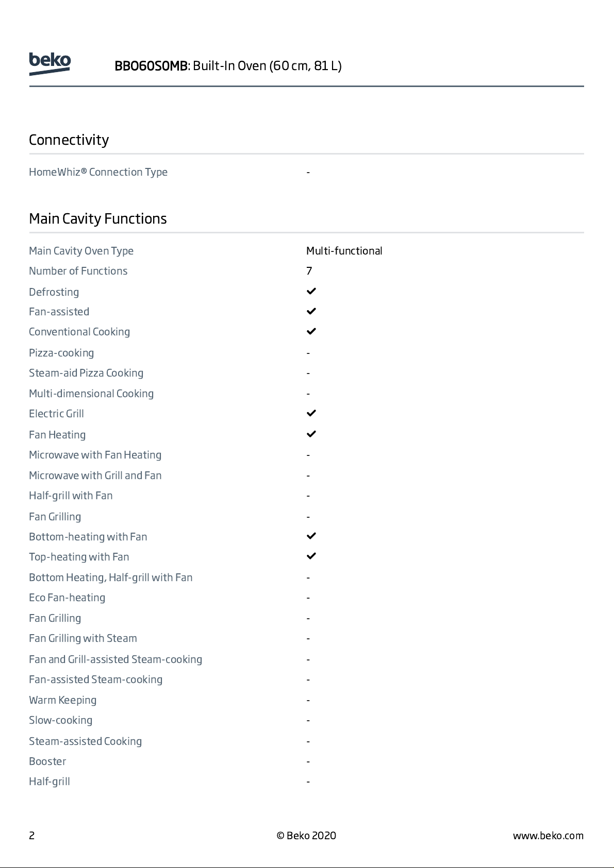
Task: Click the Defrosting checkmark icon
Action: point(311,291)
